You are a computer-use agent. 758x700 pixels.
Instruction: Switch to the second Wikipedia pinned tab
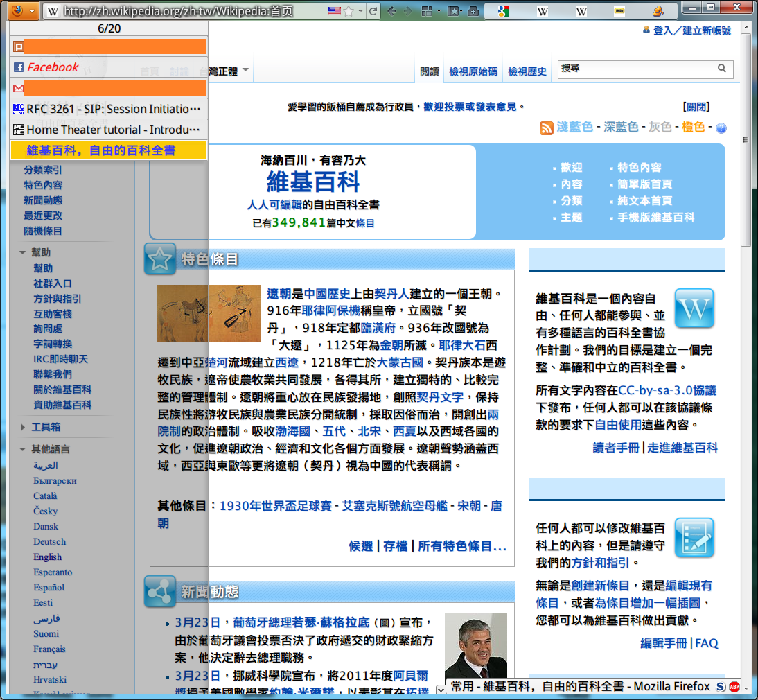[x=581, y=11]
